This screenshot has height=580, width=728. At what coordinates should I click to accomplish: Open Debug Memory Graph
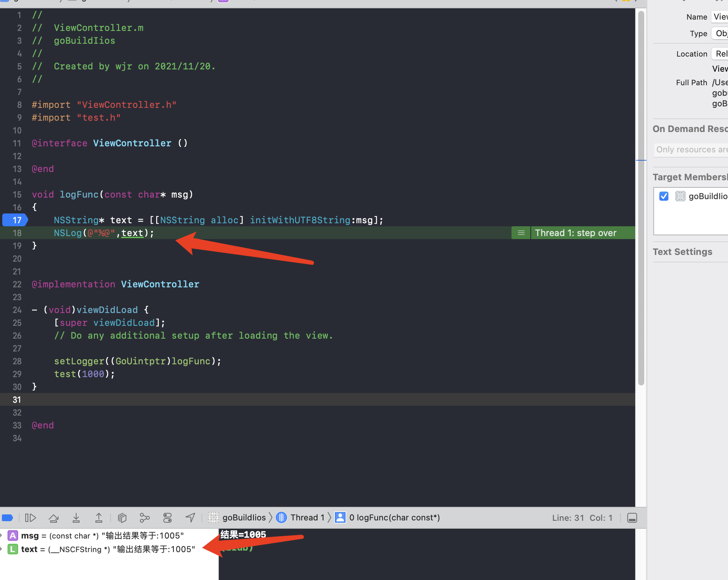pyautogui.click(x=144, y=518)
